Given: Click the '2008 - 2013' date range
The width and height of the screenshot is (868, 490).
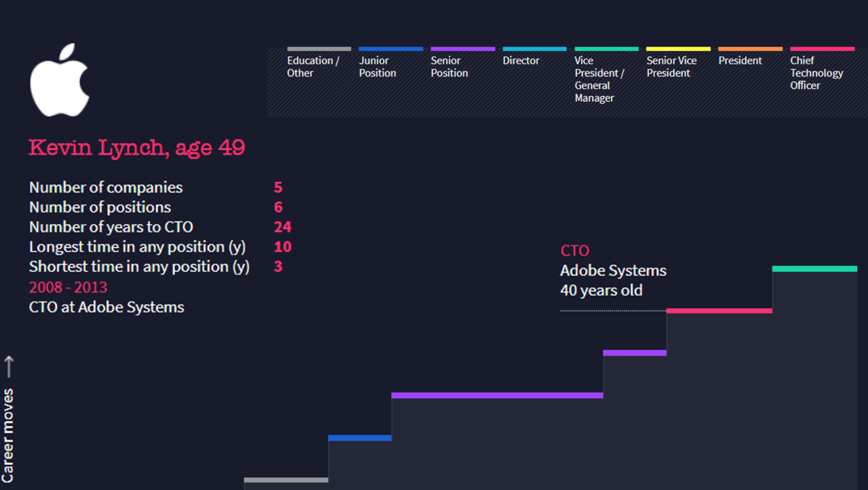Looking at the screenshot, I should click(68, 287).
